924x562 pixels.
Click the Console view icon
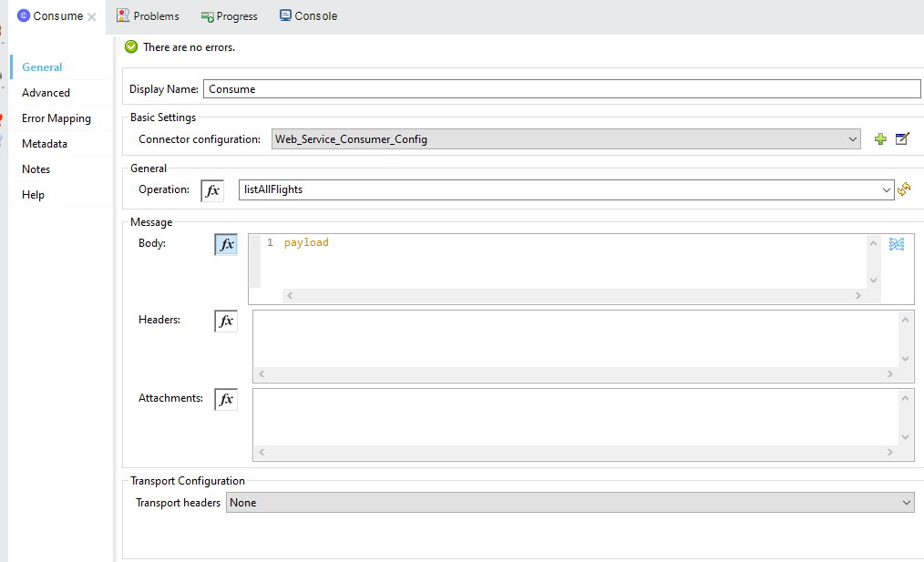point(286,15)
